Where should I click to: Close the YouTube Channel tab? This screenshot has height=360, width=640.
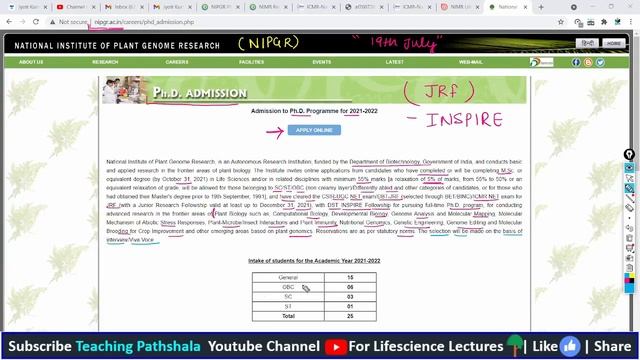[93, 7]
